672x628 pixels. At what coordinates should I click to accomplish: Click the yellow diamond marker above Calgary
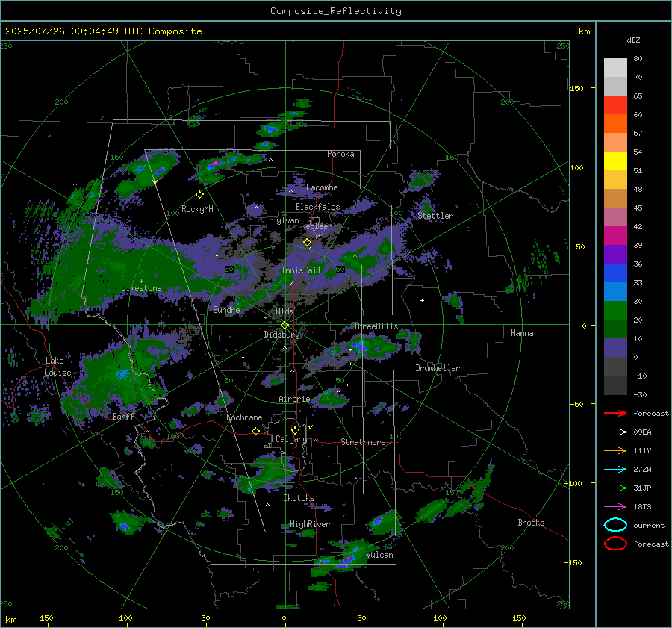(x=295, y=430)
